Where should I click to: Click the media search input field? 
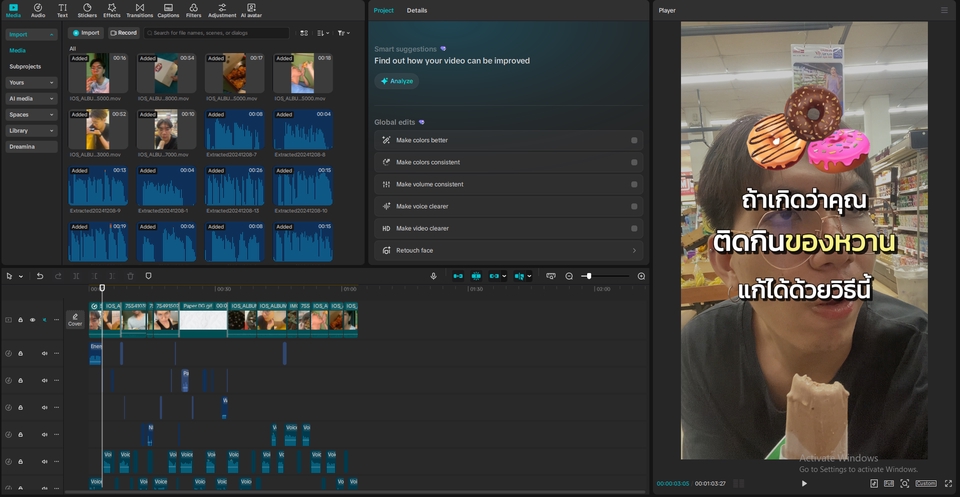pos(215,33)
